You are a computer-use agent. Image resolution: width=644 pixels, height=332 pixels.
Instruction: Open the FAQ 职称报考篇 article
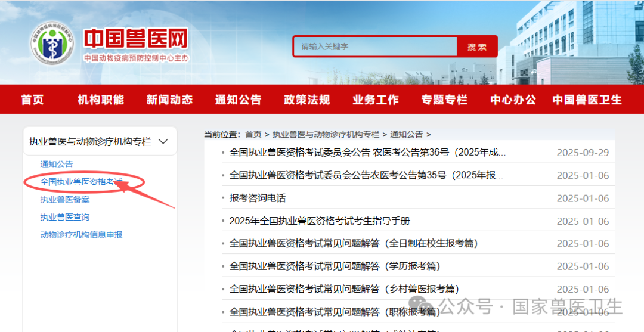335,312
